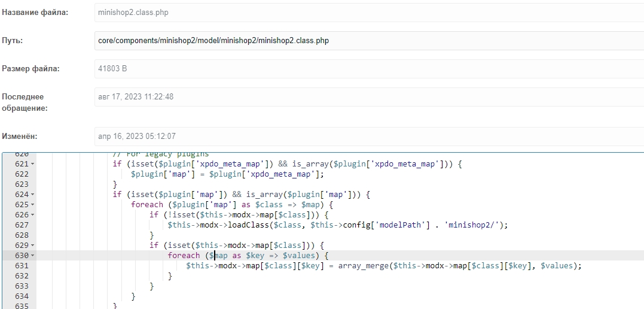Click line number 622 in the gutter
Image resolution: width=644 pixels, height=309 pixels.
[21, 174]
